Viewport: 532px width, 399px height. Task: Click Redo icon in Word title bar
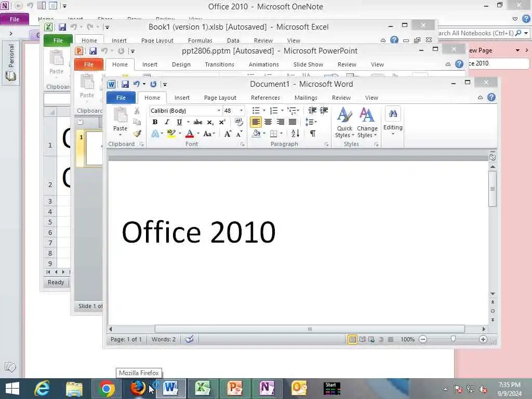pyautogui.click(x=153, y=84)
